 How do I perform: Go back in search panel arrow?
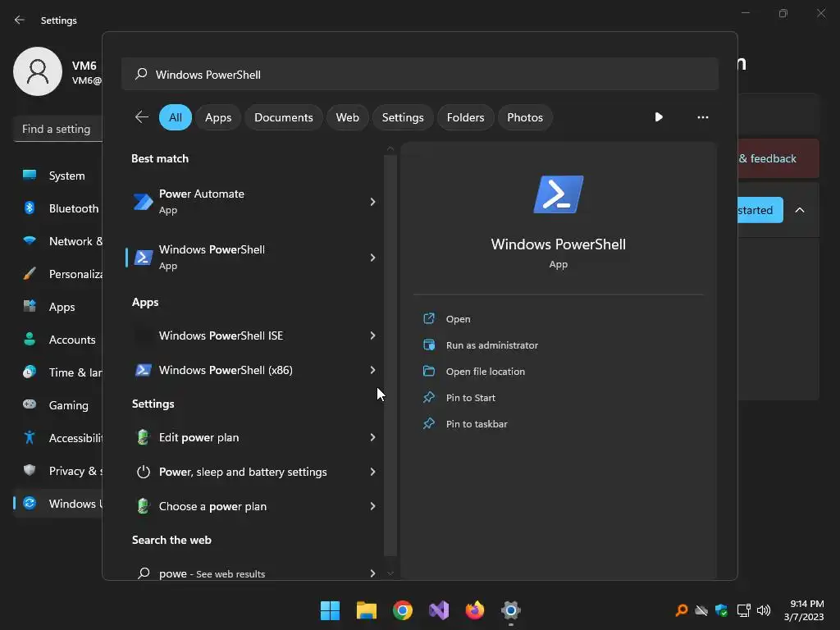[x=142, y=116]
